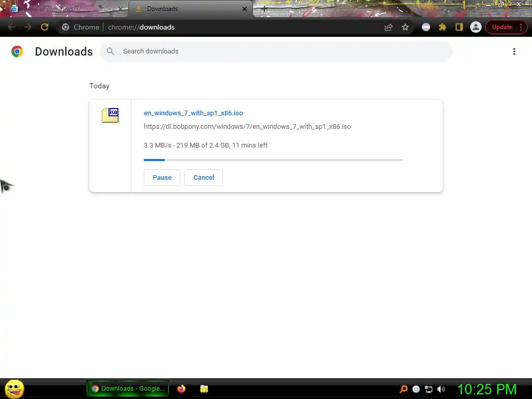
Task: Click the Today date heading
Action: point(99,86)
